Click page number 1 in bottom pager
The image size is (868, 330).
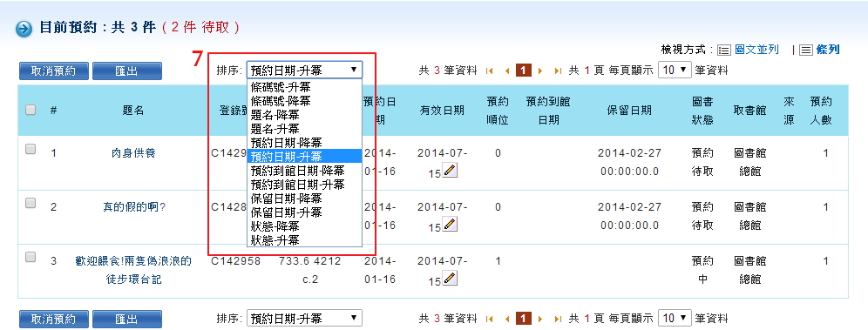pyautogui.click(x=524, y=319)
